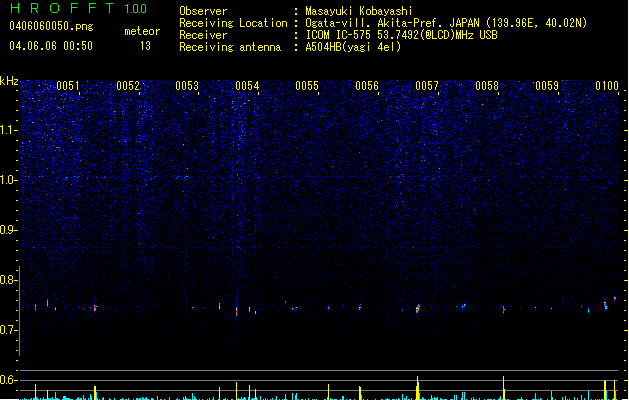
Task: Click the meteor echo just before 0054
Action: tap(236, 311)
